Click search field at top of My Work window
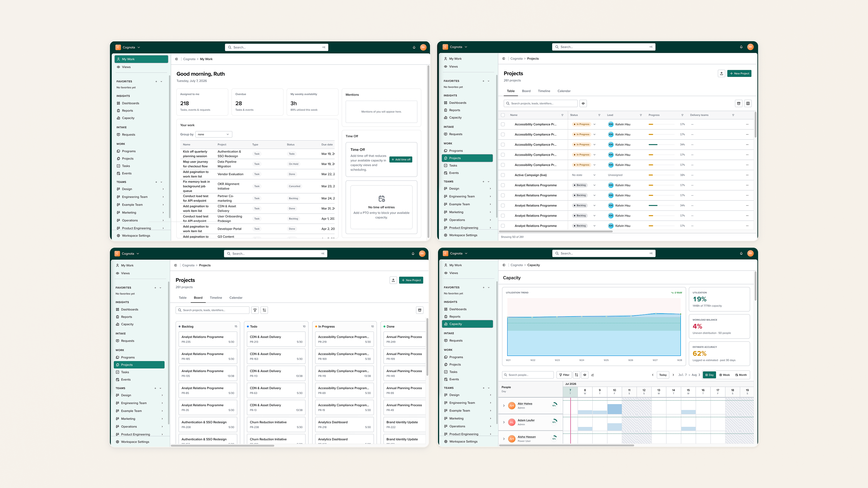Screen dimensions: 868x488 [x=276, y=48]
